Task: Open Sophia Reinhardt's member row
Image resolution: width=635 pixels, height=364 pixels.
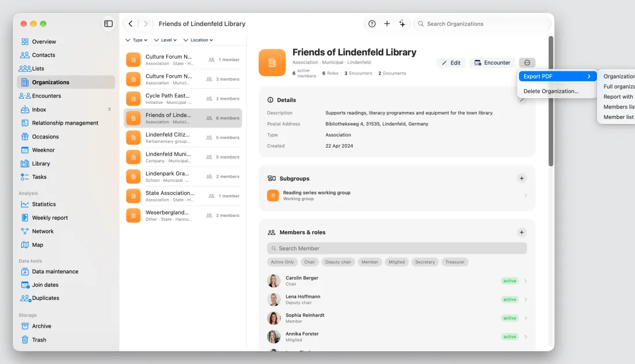Action: point(397,318)
